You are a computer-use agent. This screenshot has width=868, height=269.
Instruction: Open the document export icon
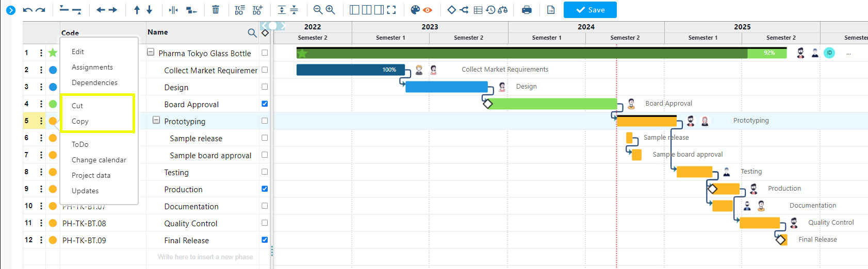(551, 10)
